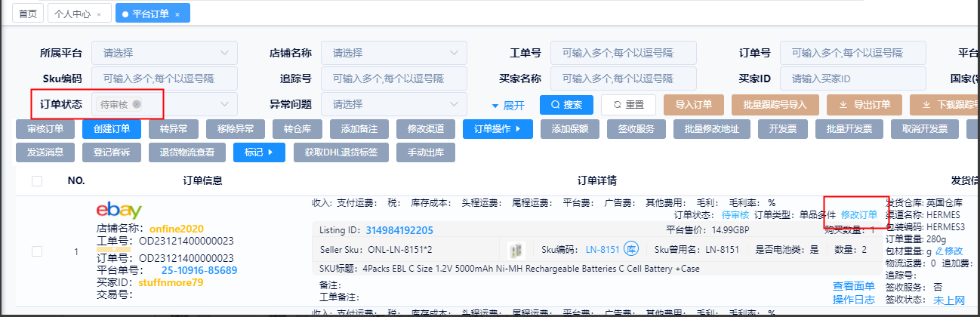Clear the 待审核 tag in 订单状态

[137, 104]
